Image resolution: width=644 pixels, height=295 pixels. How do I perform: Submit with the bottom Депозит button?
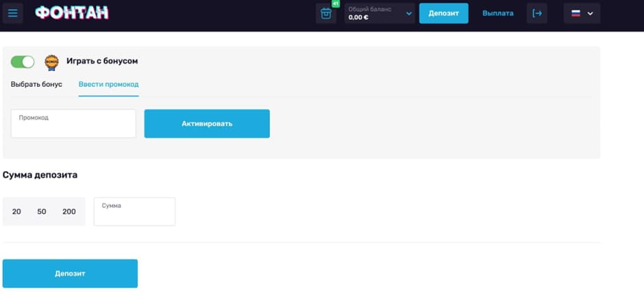click(71, 273)
